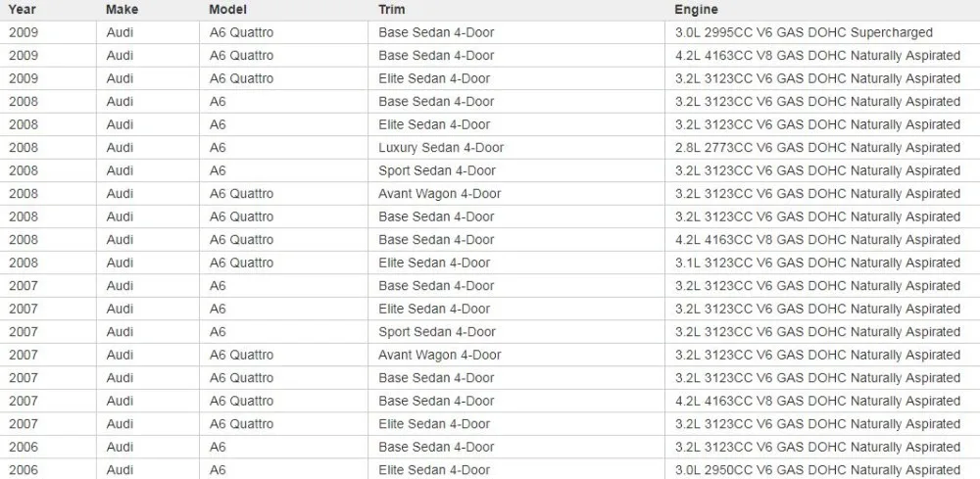Select the 2007 4.2L 4163CC V8 engine cell
980x479 pixels.
click(x=822, y=401)
